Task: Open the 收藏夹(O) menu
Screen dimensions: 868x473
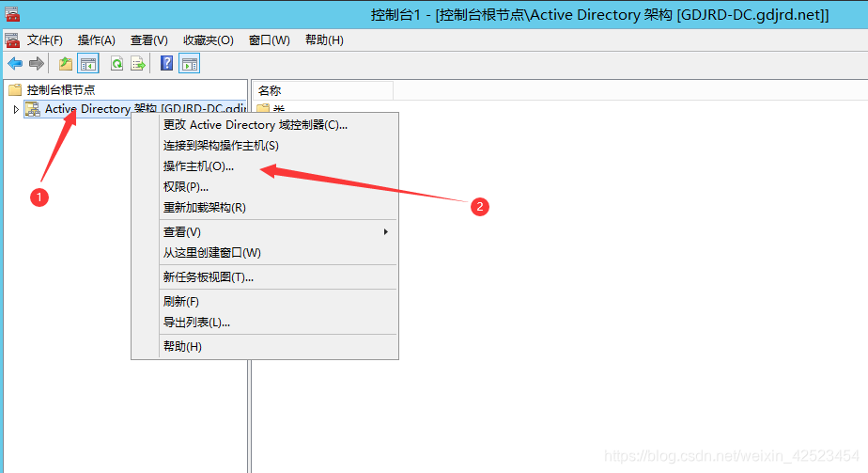Action: tap(209, 39)
